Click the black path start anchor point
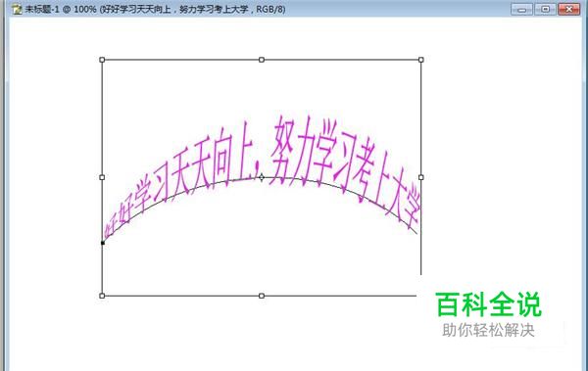The height and width of the screenshot is (371, 588). pos(103,243)
